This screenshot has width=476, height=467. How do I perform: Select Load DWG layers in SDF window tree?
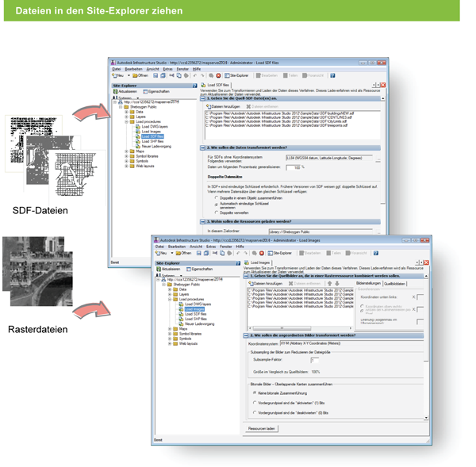pos(155,127)
